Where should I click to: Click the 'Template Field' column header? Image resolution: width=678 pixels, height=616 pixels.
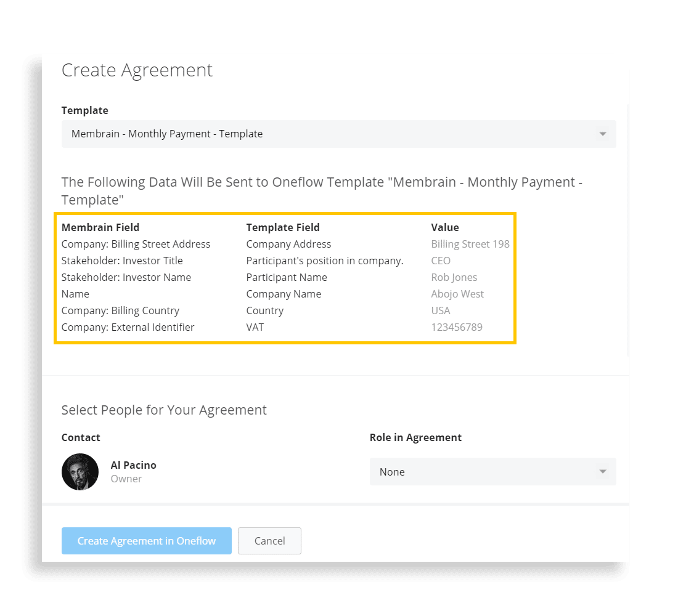(x=283, y=227)
